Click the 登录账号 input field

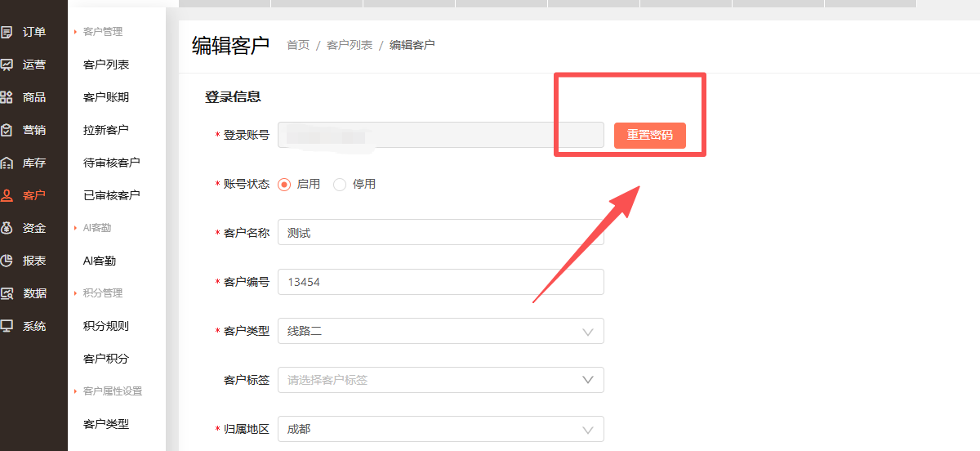(x=441, y=135)
